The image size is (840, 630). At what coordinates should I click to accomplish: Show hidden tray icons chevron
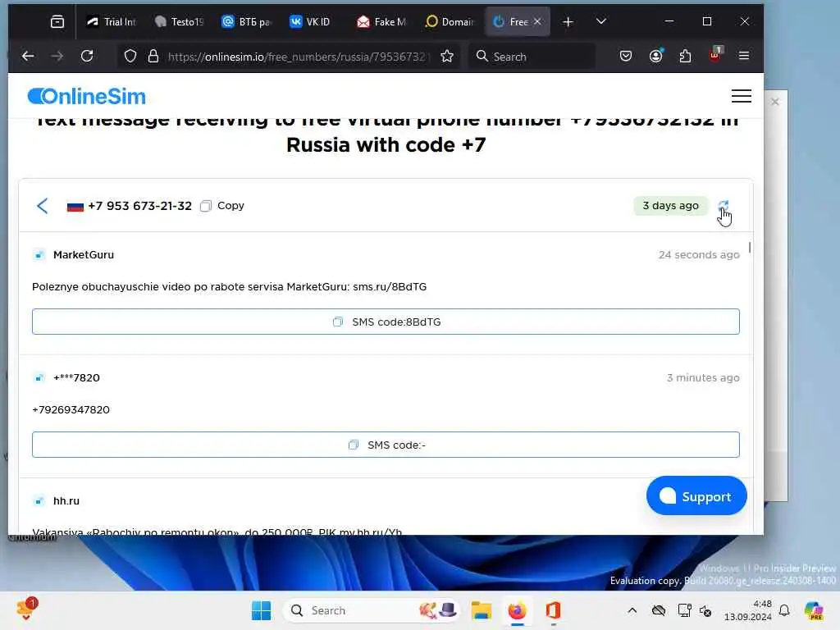(x=632, y=610)
